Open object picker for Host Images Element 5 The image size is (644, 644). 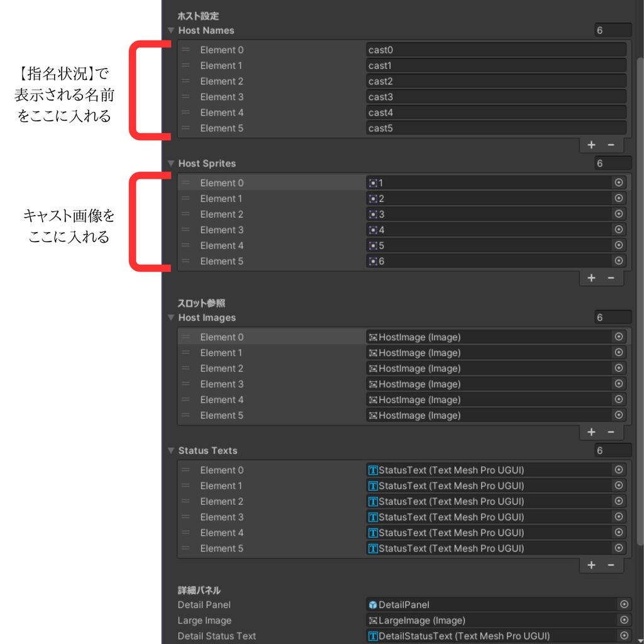[619, 414]
